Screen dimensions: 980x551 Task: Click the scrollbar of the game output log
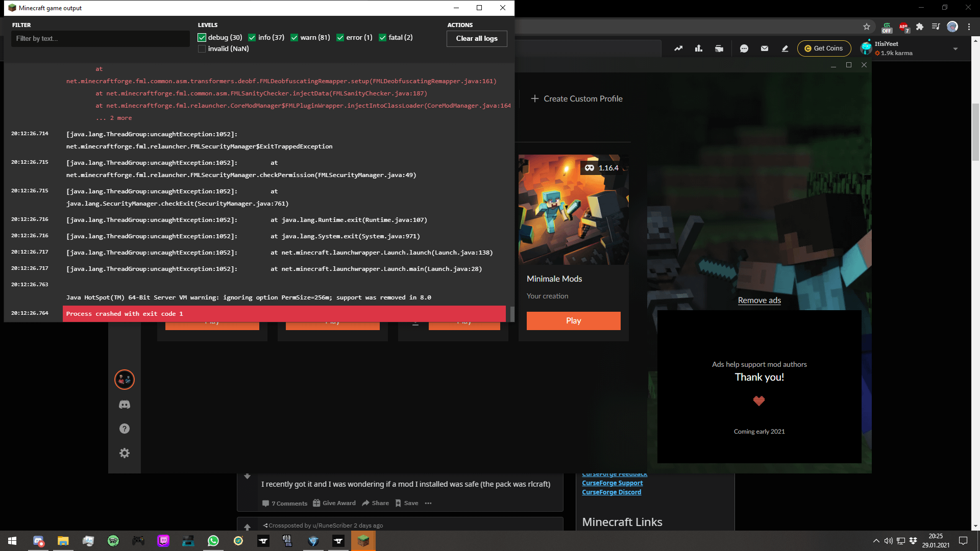[512, 314]
